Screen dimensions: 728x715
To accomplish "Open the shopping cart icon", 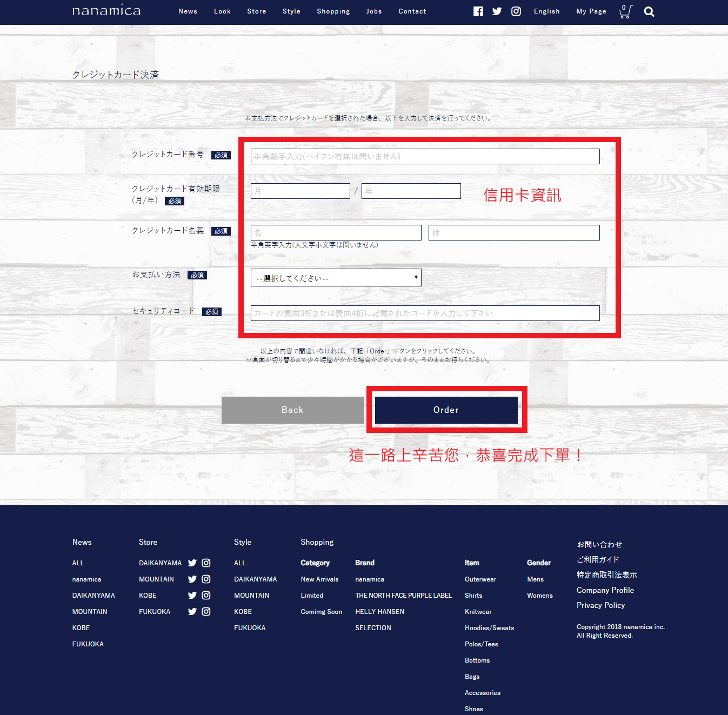I will (x=625, y=11).
